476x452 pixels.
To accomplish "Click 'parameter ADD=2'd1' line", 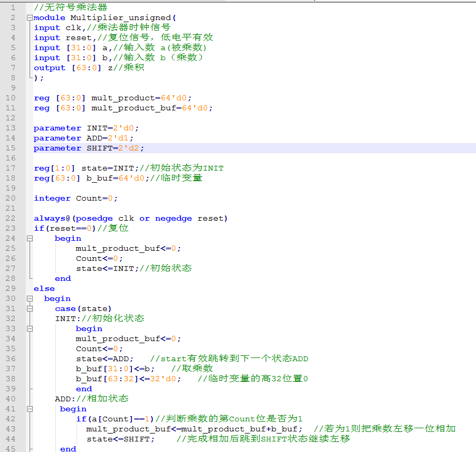I will [x=83, y=138].
